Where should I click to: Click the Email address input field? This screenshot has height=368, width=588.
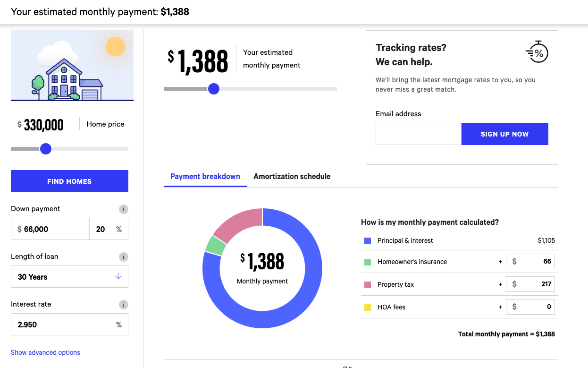419,134
